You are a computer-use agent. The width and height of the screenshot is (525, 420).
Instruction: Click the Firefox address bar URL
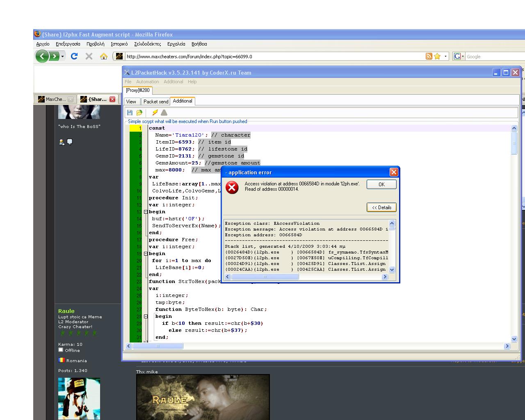[x=189, y=57]
